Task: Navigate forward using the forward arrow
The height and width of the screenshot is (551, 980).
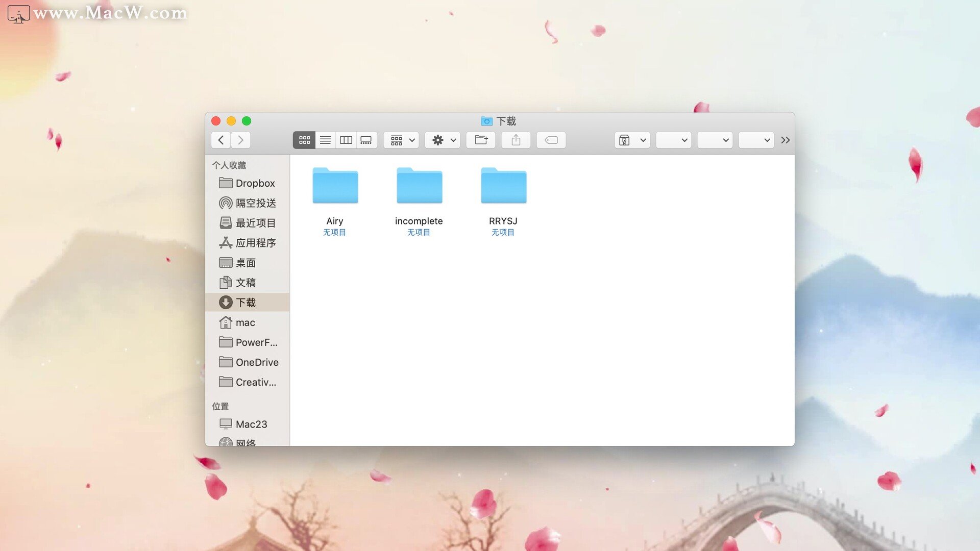Action: point(241,139)
